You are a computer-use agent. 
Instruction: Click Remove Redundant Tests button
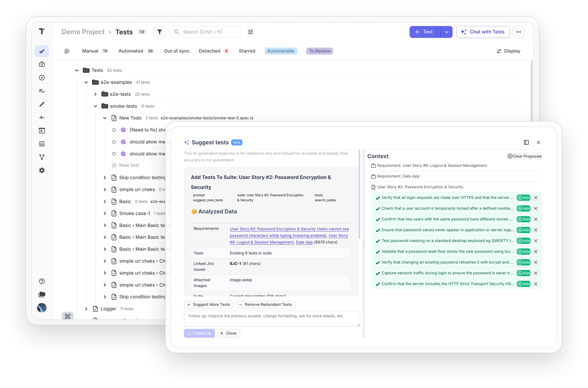tap(266, 305)
